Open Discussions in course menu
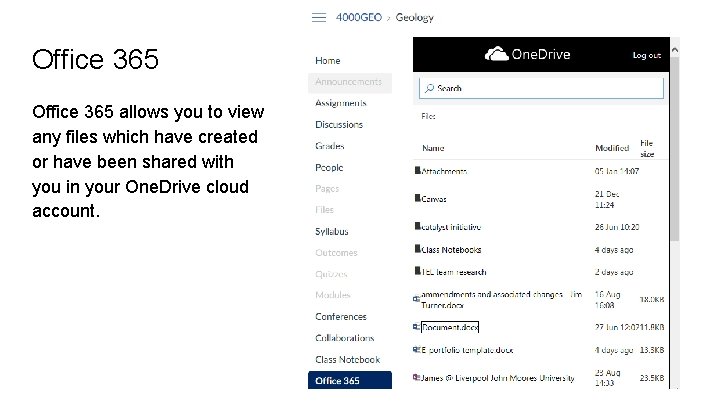The width and height of the screenshot is (720, 405). (x=339, y=124)
